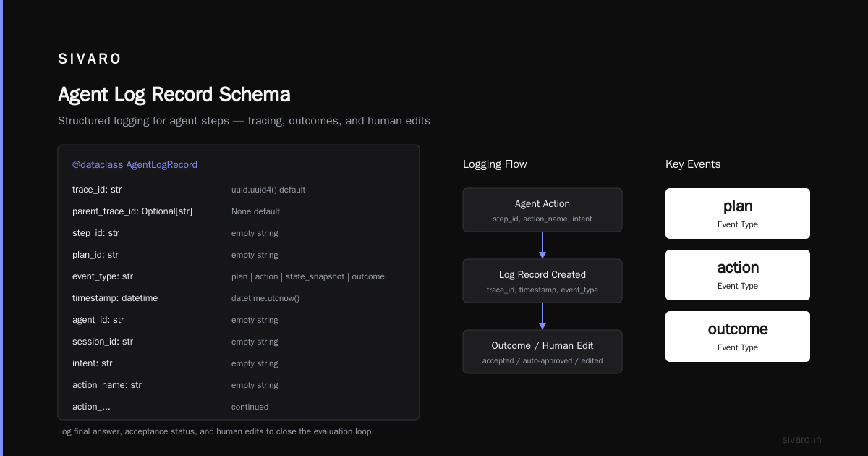Select the Agent Action flow box
Viewport: 868px width, 456px height.
point(542,210)
